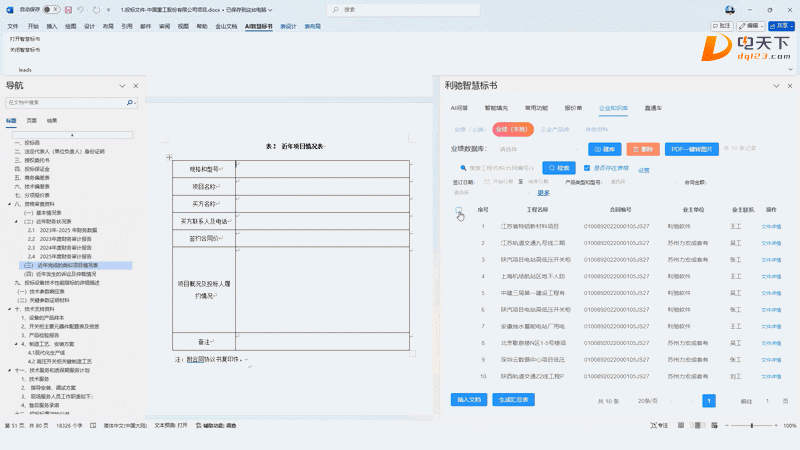Click the 批注 comments button

point(722,26)
